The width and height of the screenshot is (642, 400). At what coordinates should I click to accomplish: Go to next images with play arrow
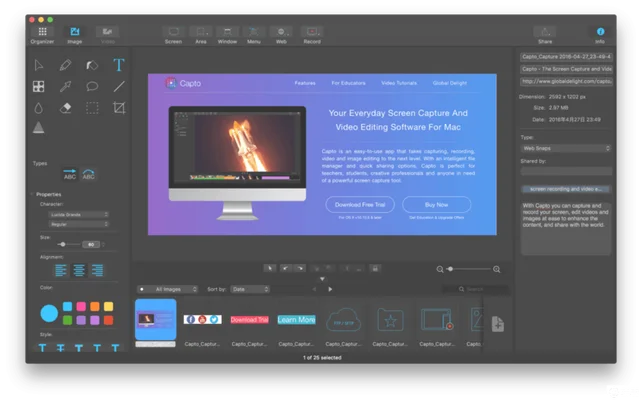click(x=330, y=289)
